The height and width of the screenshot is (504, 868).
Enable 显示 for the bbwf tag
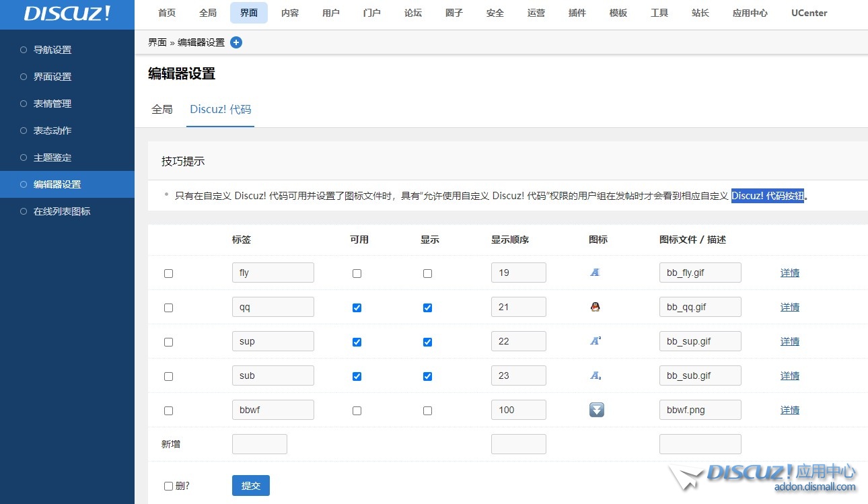coord(427,411)
